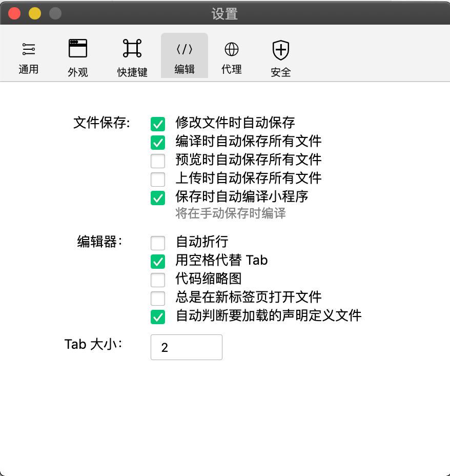
Task: Click the 编辑器 section label
Action: [x=99, y=242]
